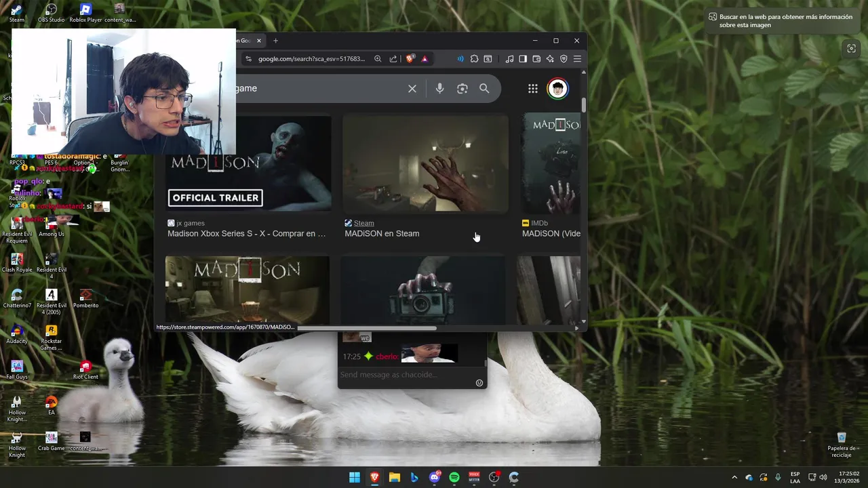Click the Brave Rewards triangle icon
The height and width of the screenshot is (488, 868).
(425, 59)
